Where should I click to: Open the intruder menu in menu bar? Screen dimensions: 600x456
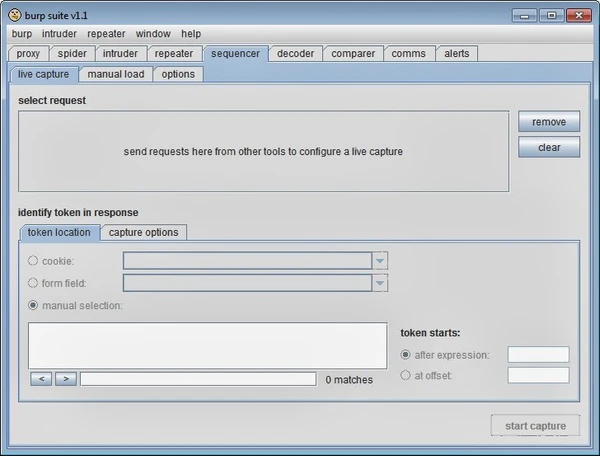point(59,34)
